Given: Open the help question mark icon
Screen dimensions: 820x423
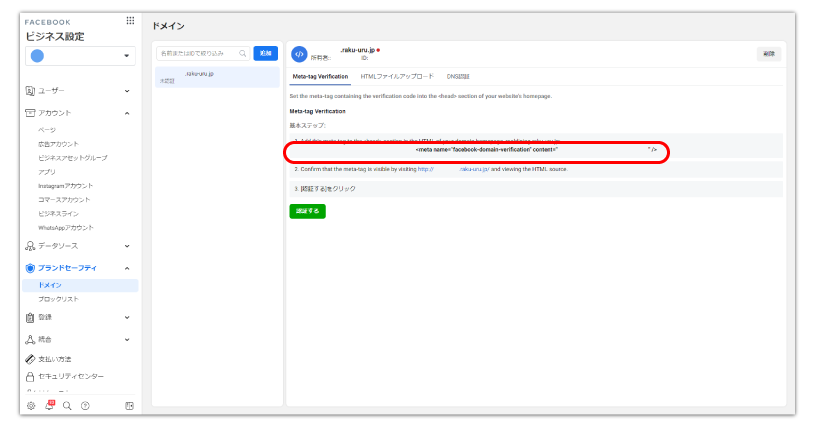Looking at the screenshot, I should pos(85,406).
